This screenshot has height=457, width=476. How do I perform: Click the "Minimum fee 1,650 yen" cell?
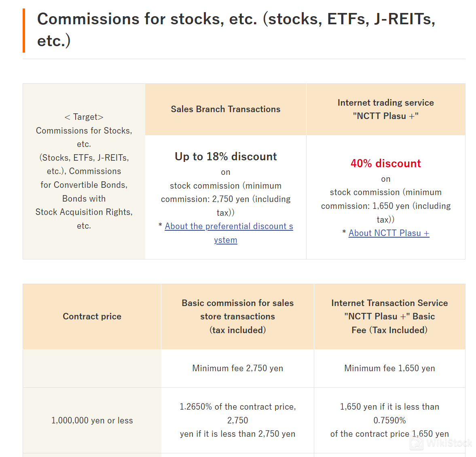pyautogui.click(x=389, y=368)
